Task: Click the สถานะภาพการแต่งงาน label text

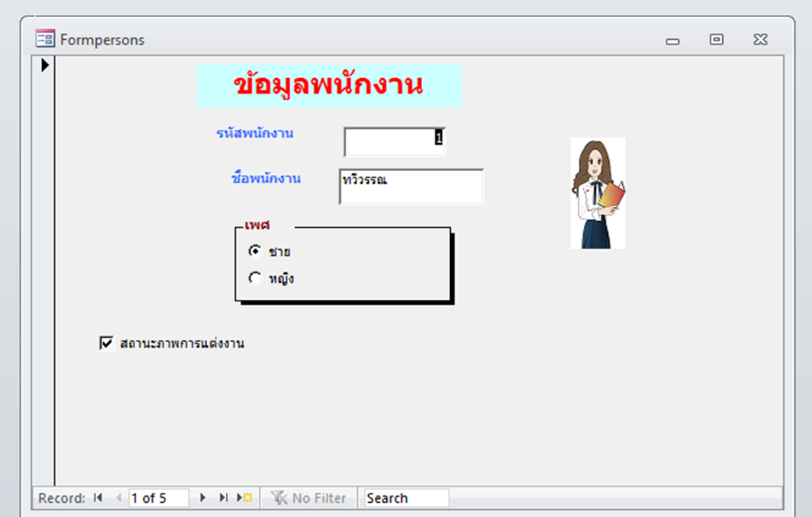Action: tap(182, 343)
